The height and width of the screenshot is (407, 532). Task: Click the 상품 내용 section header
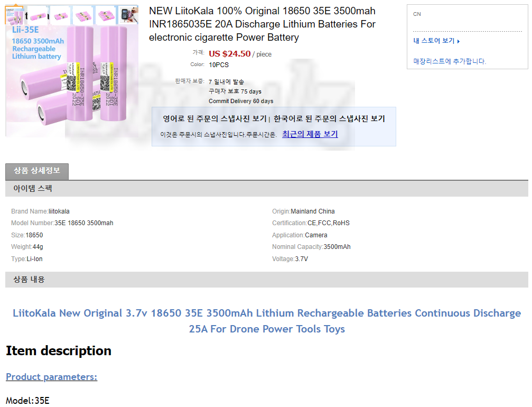coord(267,280)
